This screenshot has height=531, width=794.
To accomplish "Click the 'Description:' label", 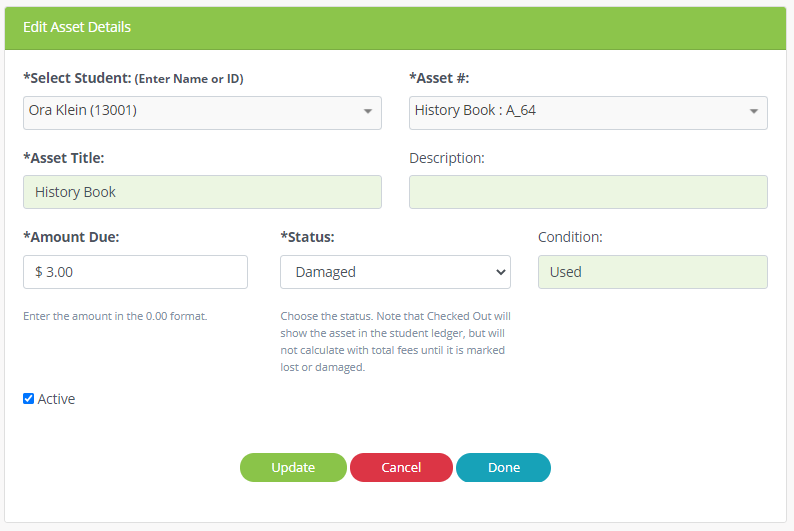I will click(x=447, y=158).
